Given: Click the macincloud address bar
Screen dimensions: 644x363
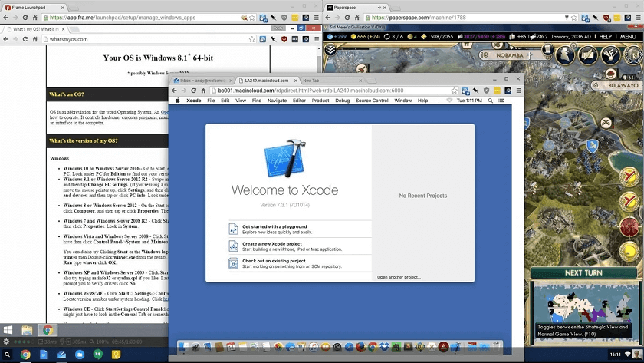Looking at the screenshot, I should pos(322,91).
